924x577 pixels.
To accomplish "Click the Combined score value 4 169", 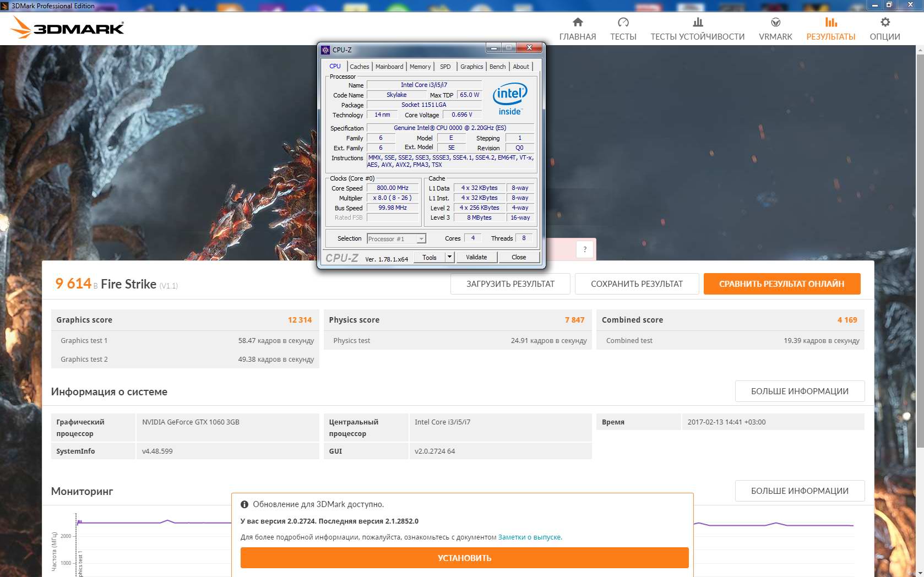I will [x=847, y=320].
